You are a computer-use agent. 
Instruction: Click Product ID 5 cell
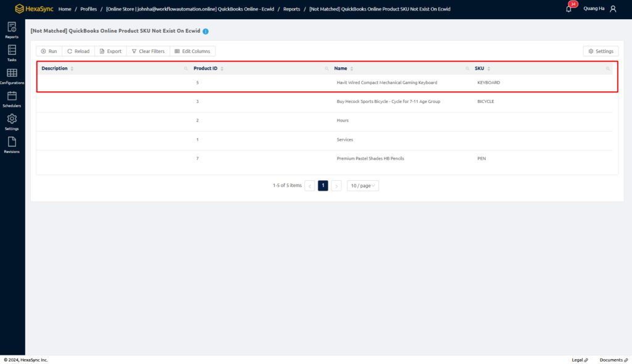197,83
